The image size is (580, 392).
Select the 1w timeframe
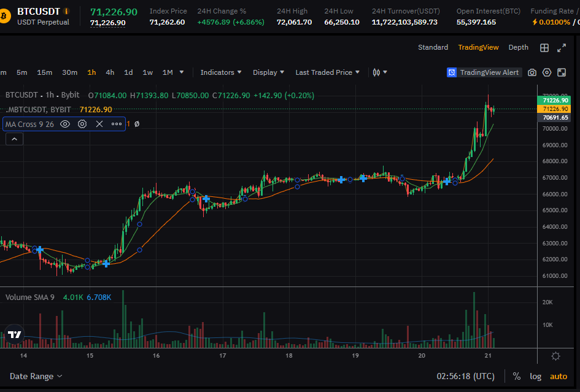pos(147,72)
